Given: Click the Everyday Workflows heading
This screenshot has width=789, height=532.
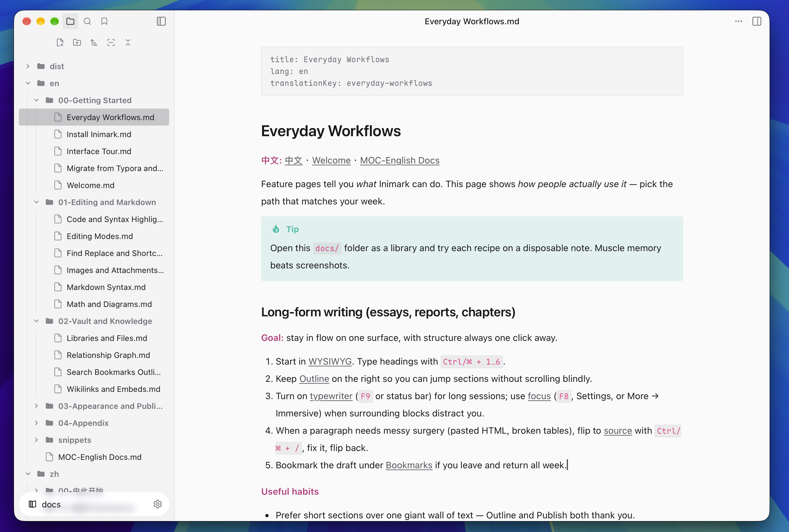Looking at the screenshot, I should tap(331, 131).
